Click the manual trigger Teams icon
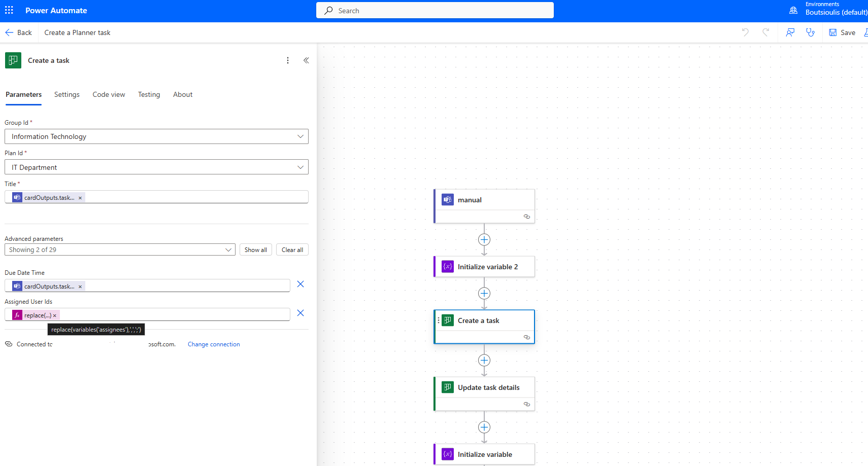 point(448,200)
